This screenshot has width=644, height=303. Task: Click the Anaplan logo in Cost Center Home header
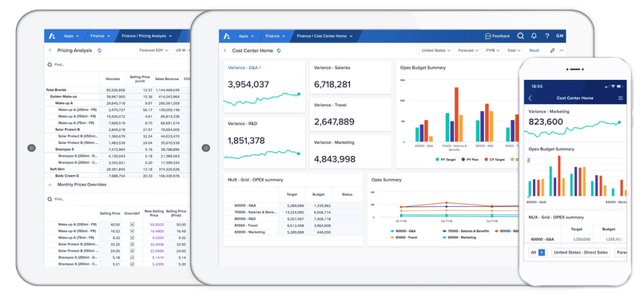click(226, 36)
